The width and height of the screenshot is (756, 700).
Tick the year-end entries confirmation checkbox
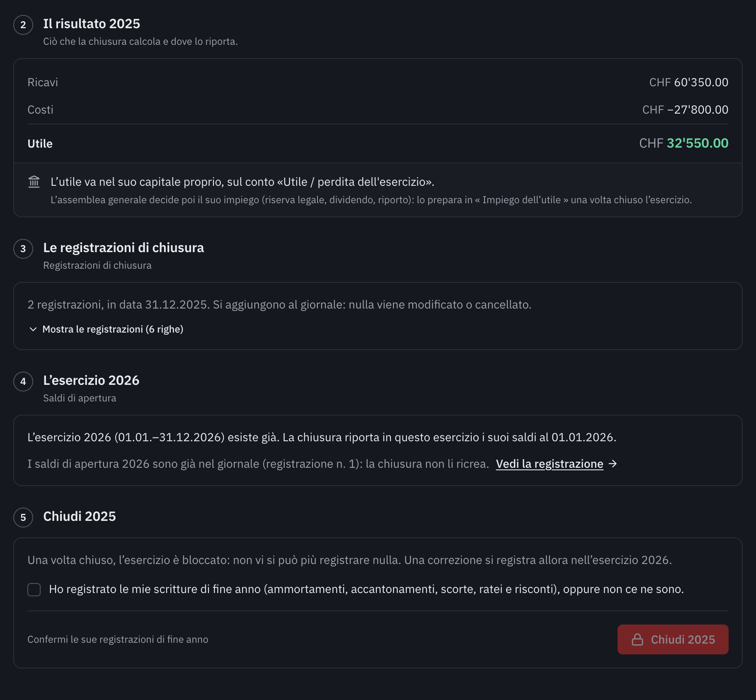click(34, 589)
